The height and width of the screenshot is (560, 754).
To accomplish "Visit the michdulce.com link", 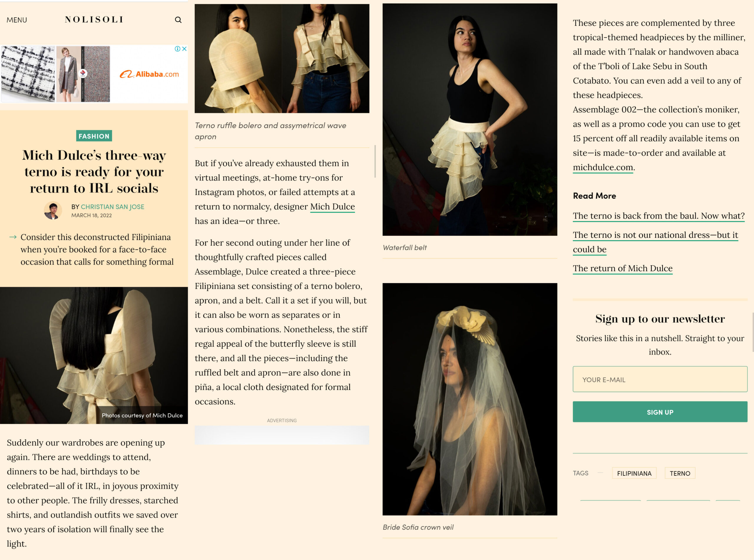I will [603, 167].
